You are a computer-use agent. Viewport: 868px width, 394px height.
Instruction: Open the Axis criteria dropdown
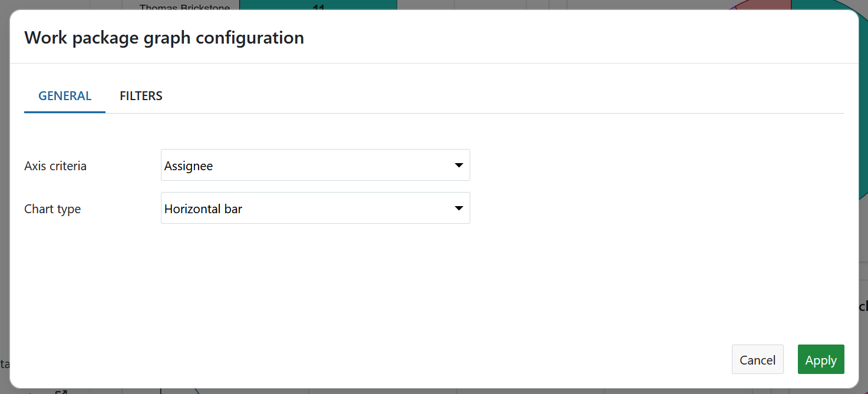click(x=315, y=165)
